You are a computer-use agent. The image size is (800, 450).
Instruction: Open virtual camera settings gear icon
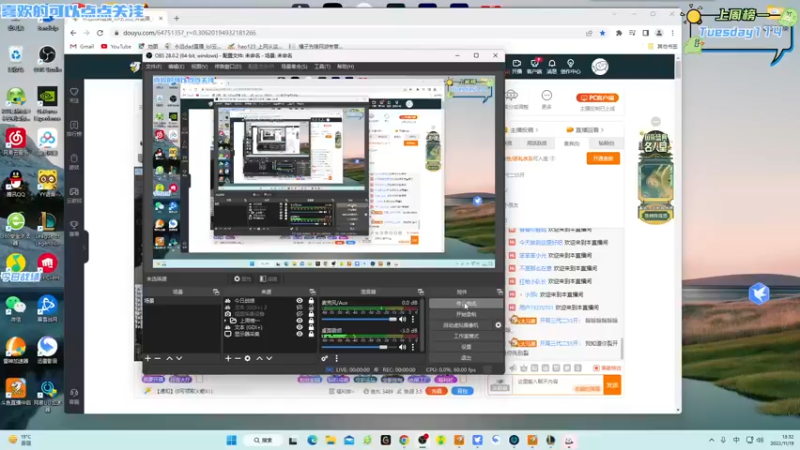pos(498,325)
